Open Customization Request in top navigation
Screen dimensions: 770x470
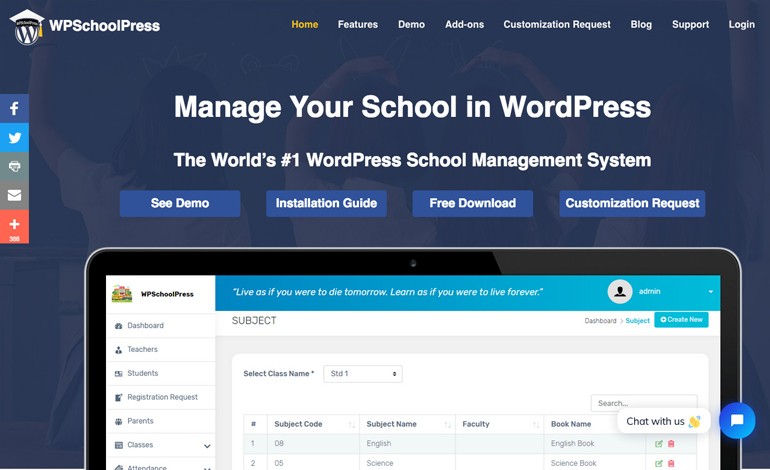557,25
